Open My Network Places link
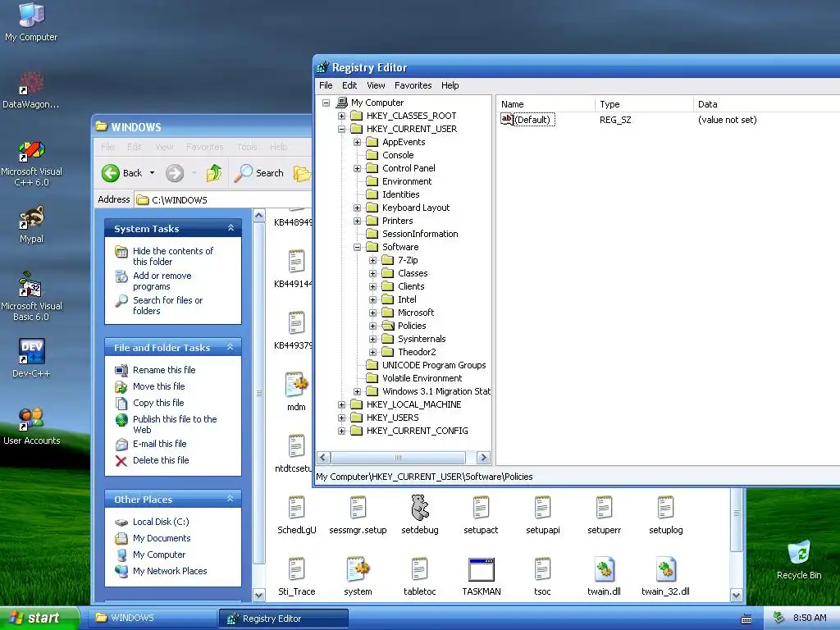The width and height of the screenshot is (840, 630). (x=170, y=571)
